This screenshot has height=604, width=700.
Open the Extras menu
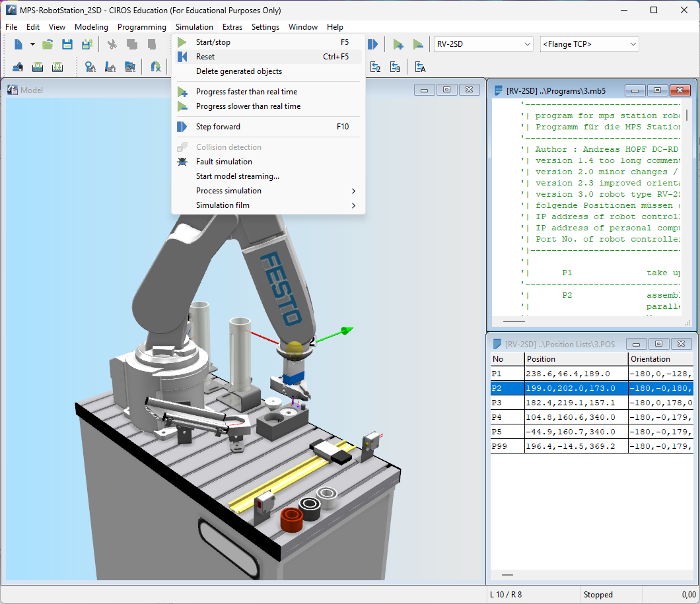pos(232,27)
